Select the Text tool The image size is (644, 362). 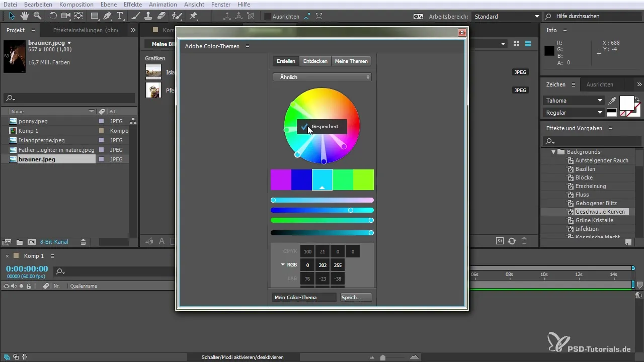click(120, 16)
